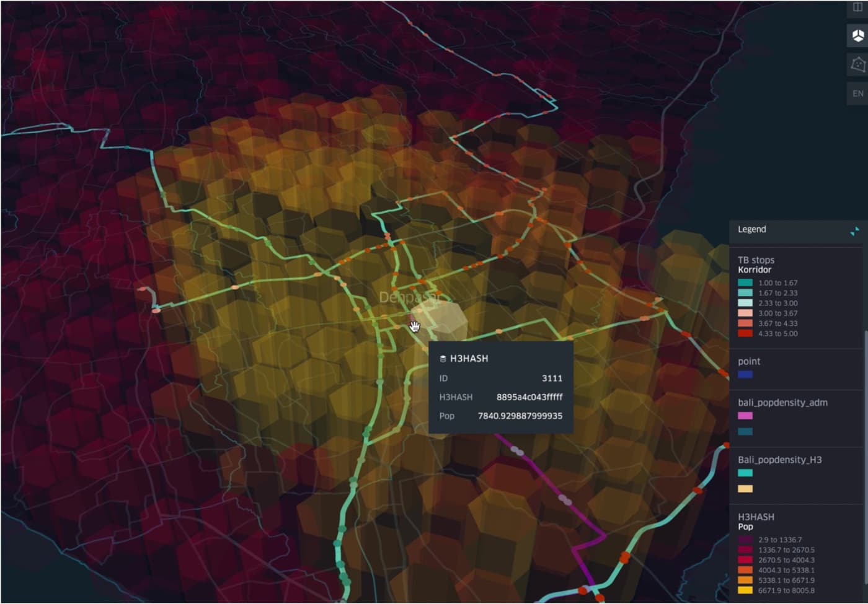
Task: Click the 5338.1 to 6671.9 Pop swatch
Action: (745, 580)
